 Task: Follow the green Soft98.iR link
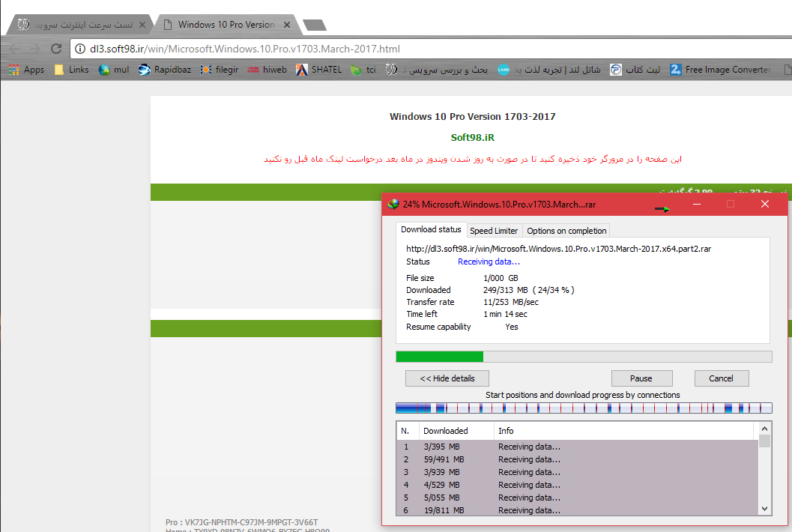pos(472,137)
